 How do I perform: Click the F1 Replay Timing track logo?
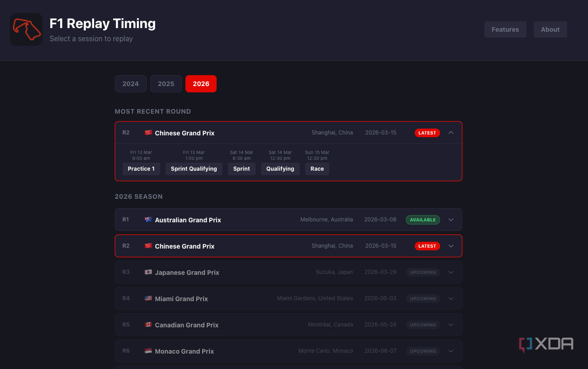point(26,29)
